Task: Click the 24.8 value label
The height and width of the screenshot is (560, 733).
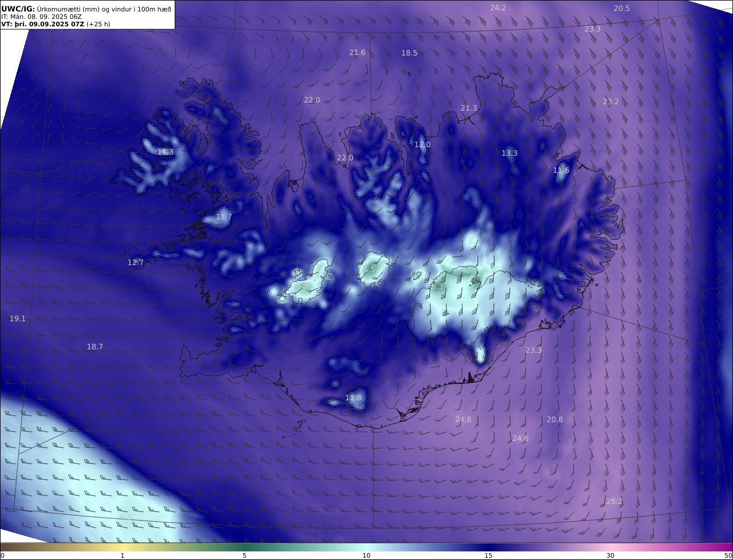Action: [463, 419]
